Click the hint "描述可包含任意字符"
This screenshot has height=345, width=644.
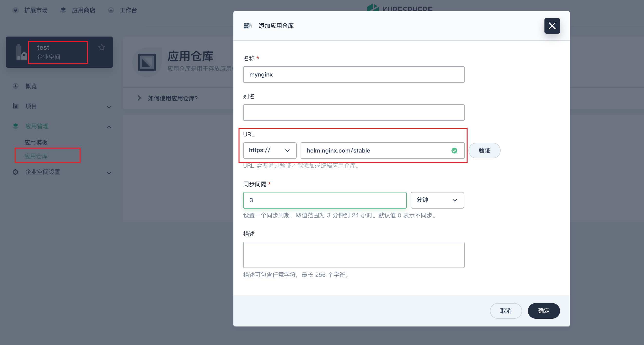296,275
